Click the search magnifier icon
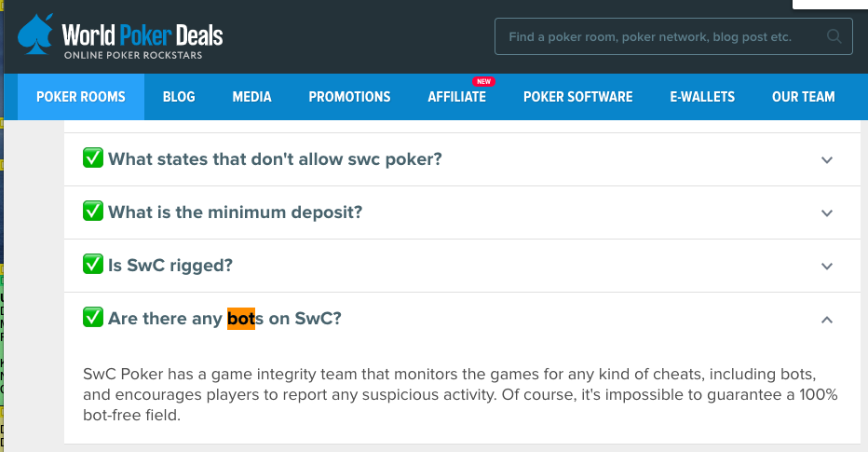Screen dimensions: 868x452 click(834, 36)
